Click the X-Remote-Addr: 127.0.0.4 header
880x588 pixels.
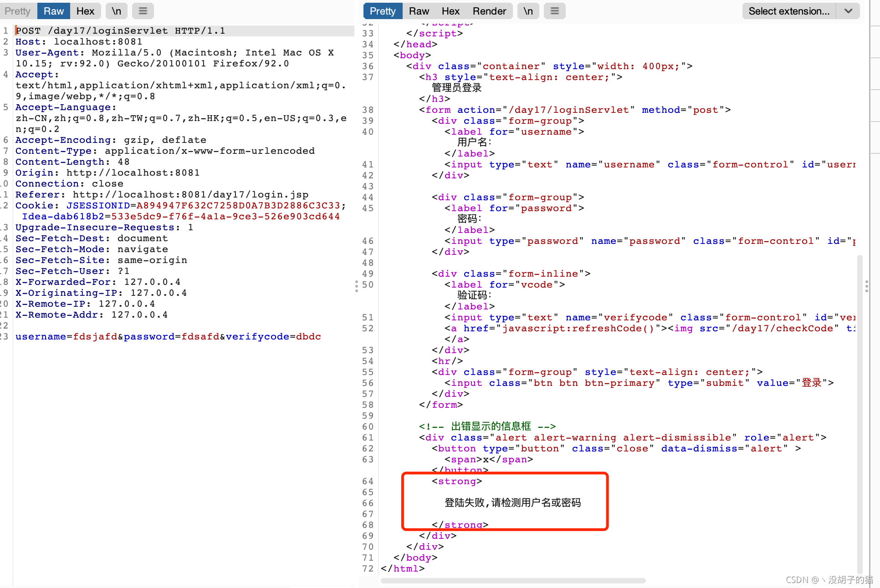tap(92, 314)
